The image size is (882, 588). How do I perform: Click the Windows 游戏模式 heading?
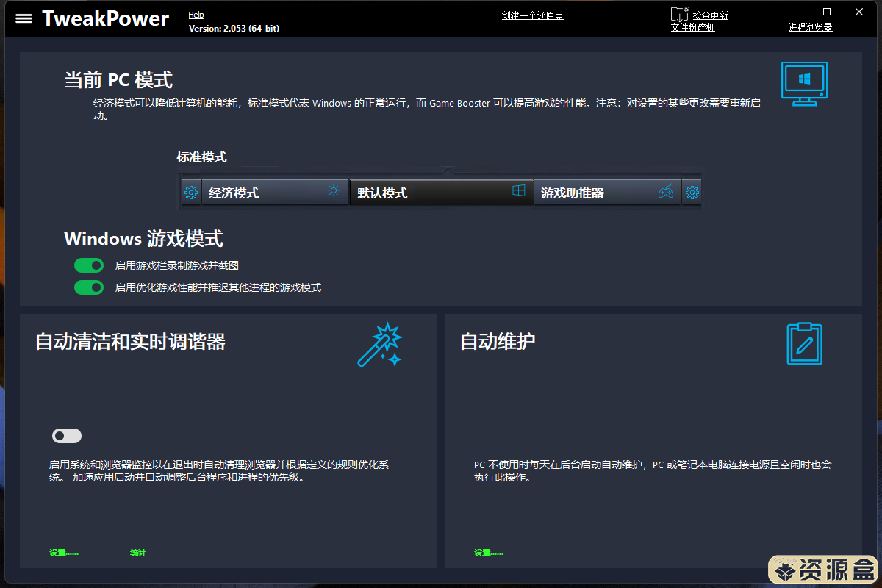144,239
